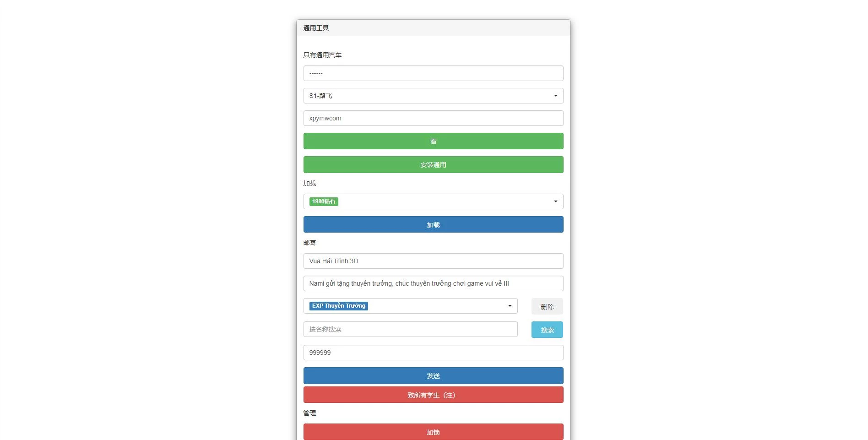Viewport: 868px width, 440px height.
Task: Expand the 1980钻石 dropdown
Action: pos(555,201)
